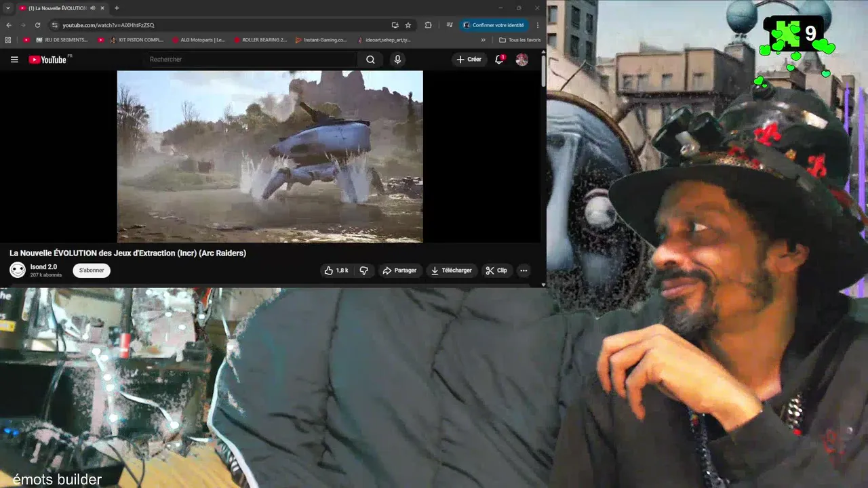The width and height of the screenshot is (868, 488).
Task: Click the youtube.com address bar URL
Action: [x=108, y=25]
